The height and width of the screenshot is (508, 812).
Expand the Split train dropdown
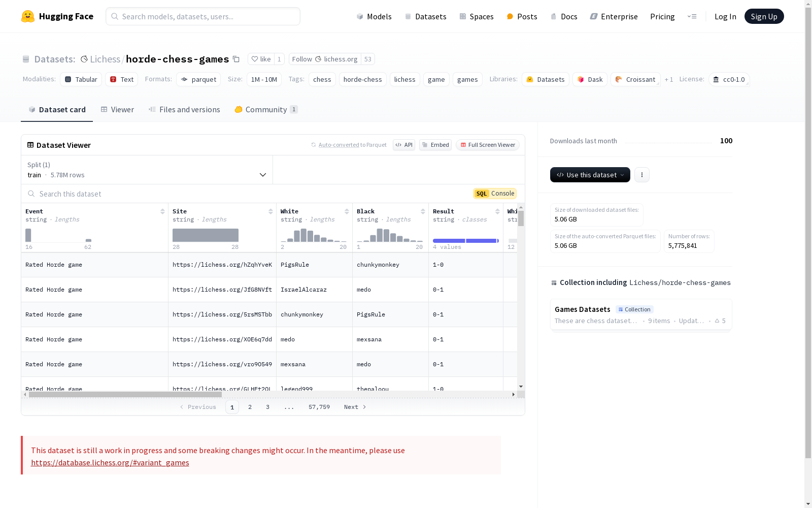coord(147,170)
